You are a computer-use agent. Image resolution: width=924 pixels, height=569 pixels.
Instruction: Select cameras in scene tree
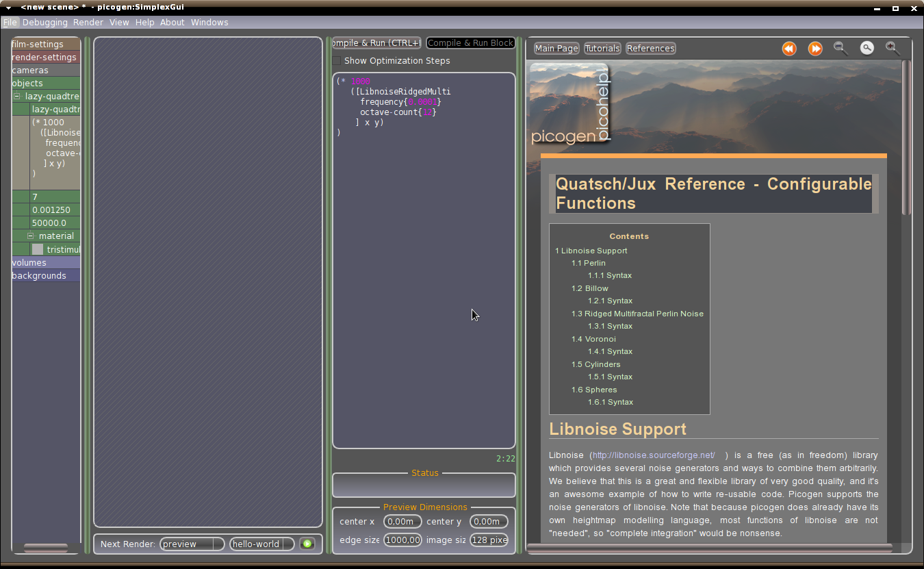pyautogui.click(x=46, y=71)
